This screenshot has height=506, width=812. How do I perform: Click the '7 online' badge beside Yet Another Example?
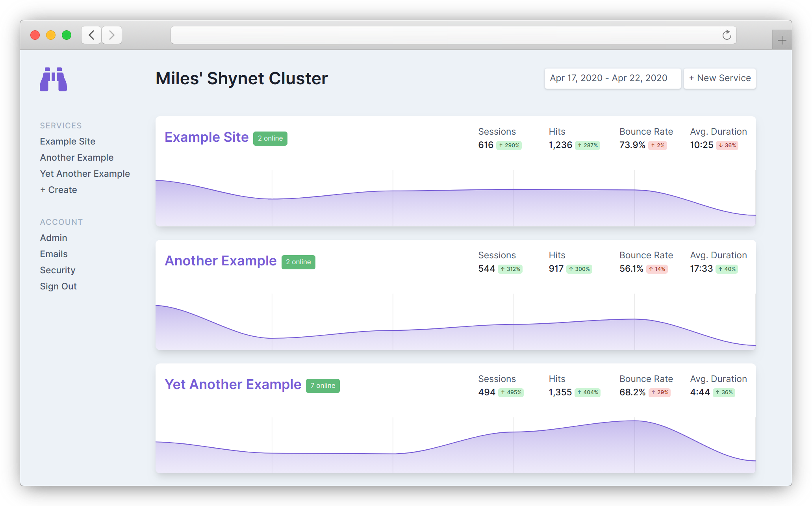coord(323,386)
